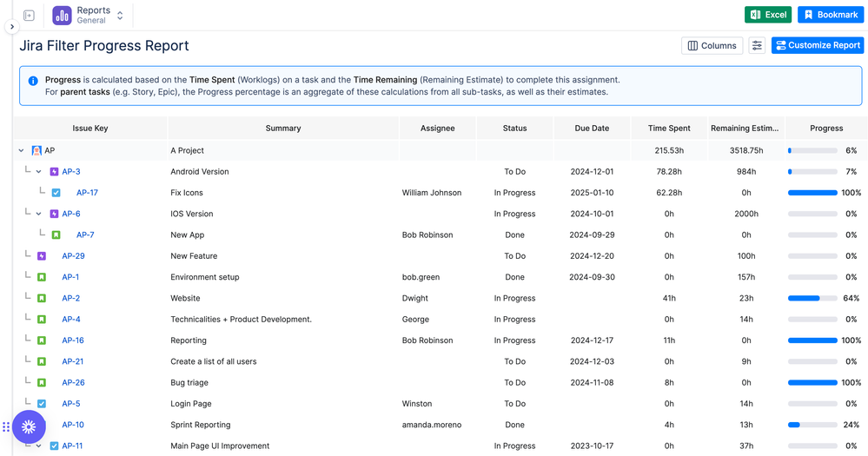Screen dimensions: 868x456
Task: Click the Assignee column header
Action: [x=437, y=128]
